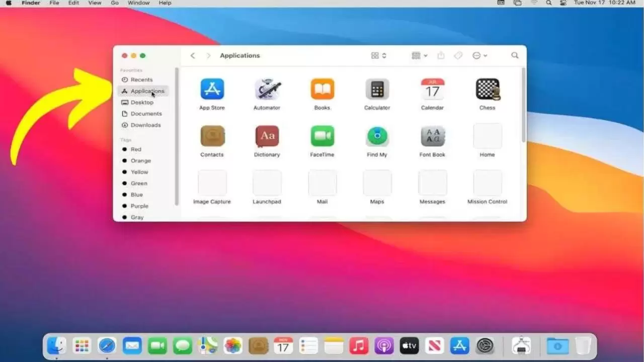Open Apple TV from the Dock
This screenshot has height=362, width=644.
pos(409,346)
